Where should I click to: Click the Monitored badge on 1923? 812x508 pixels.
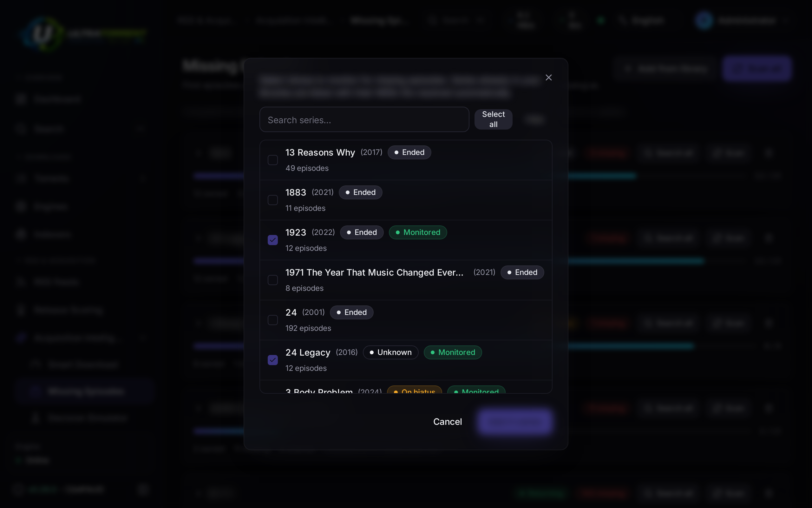(418, 232)
